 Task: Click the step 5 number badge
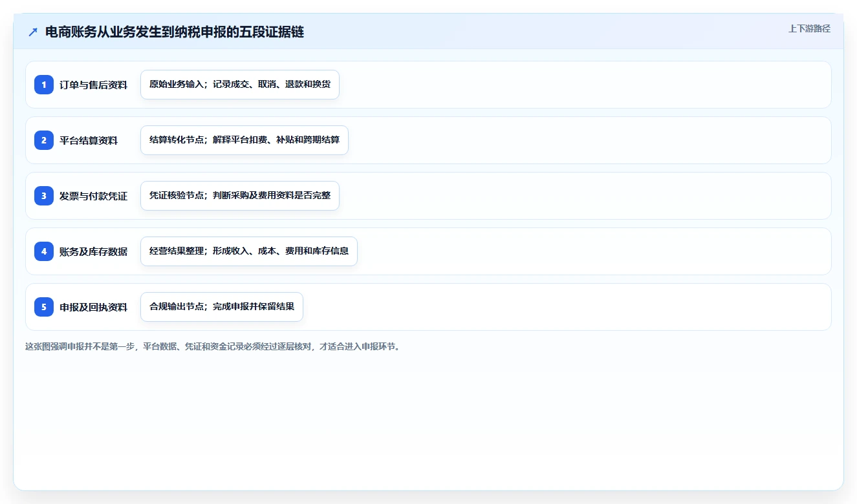pyautogui.click(x=44, y=307)
